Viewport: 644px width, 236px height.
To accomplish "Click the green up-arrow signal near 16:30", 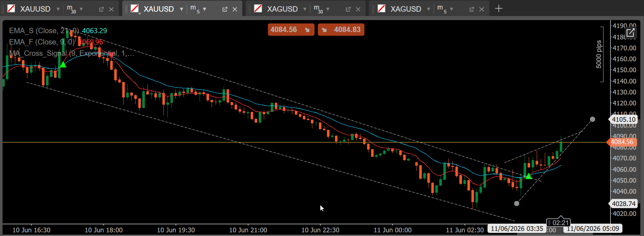I will point(63,65).
